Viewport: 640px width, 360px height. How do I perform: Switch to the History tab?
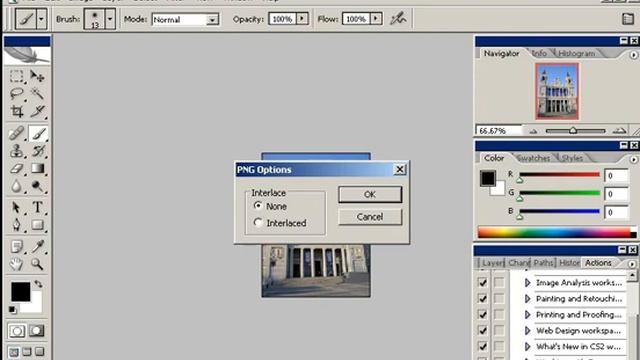pos(569,263)
